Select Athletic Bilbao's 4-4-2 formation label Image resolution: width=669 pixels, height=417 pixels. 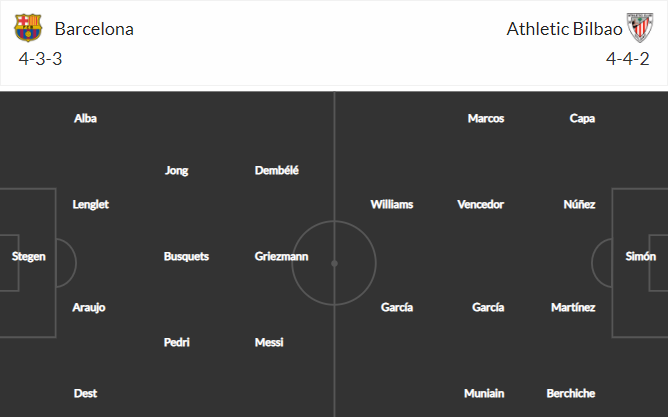coord(628,59)
